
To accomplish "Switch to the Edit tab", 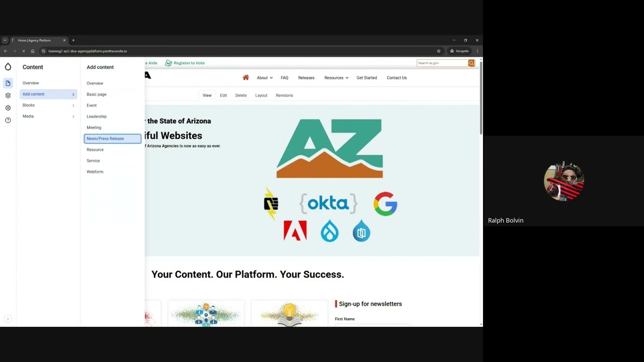I will tap(223, 95).
